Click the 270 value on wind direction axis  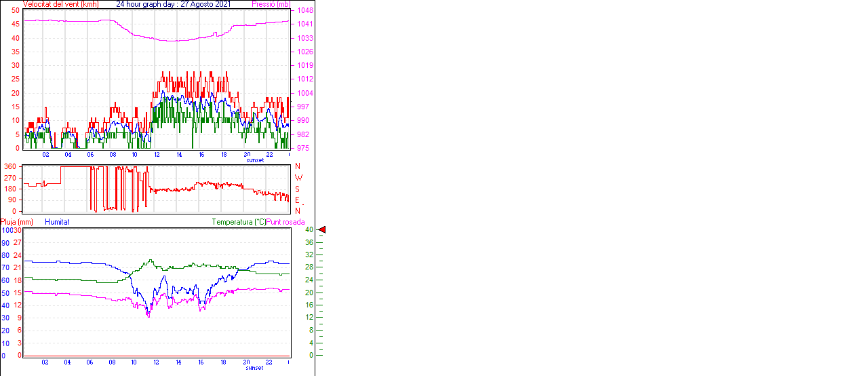pyautogui.click(x=10, y=178)
